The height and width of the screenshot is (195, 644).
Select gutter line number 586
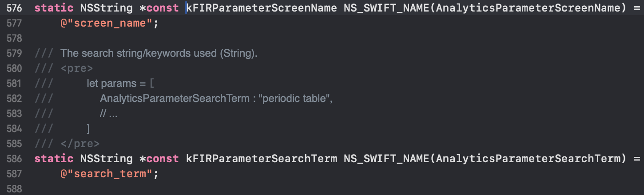click(x=15, y=159)
